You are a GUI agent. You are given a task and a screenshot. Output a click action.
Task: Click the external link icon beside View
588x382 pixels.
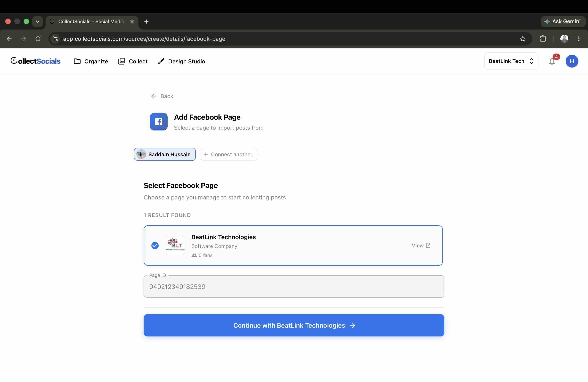(428, 246)
